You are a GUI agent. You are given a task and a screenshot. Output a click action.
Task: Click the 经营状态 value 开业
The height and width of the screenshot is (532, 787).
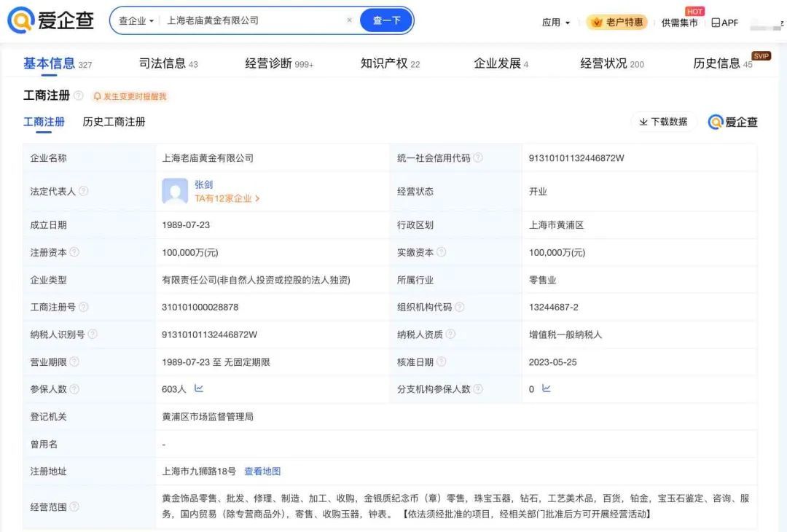pyautogui.click(x=538, y=191)
